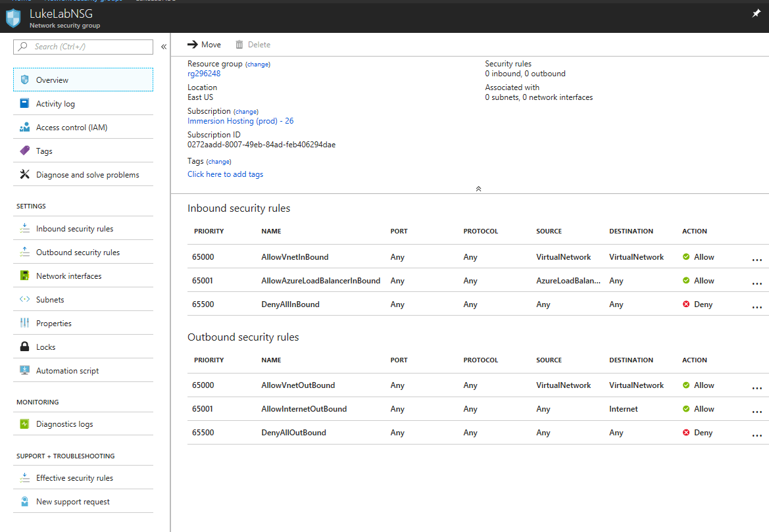Open Activity log in the sidebar
The image size is (769, 532).
tap(83, 103)
